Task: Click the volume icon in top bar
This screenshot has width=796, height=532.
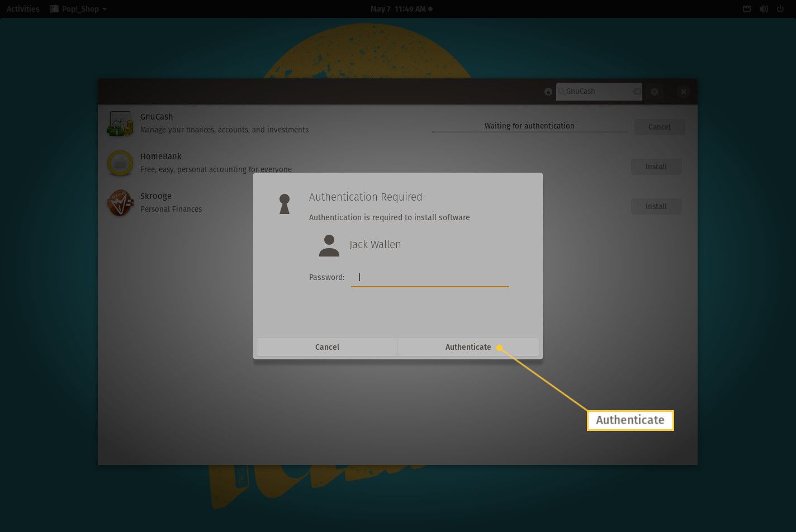Action: tap(764, 9)
